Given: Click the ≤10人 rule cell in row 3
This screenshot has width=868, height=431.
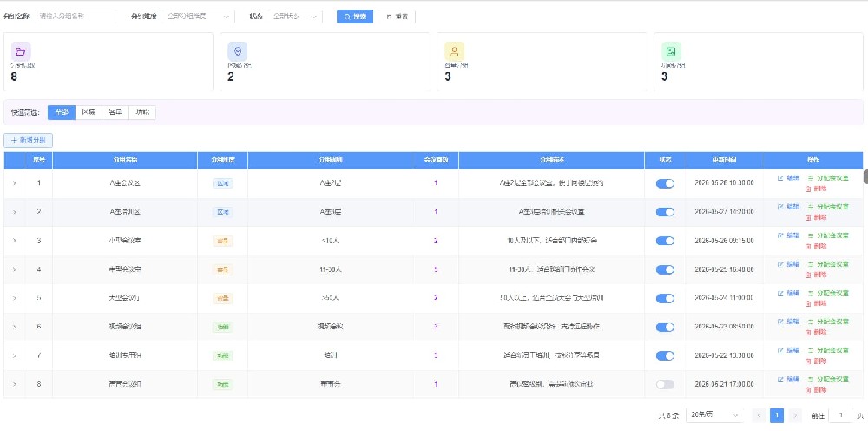Looking at the screenshot, I should pos(332,241).
